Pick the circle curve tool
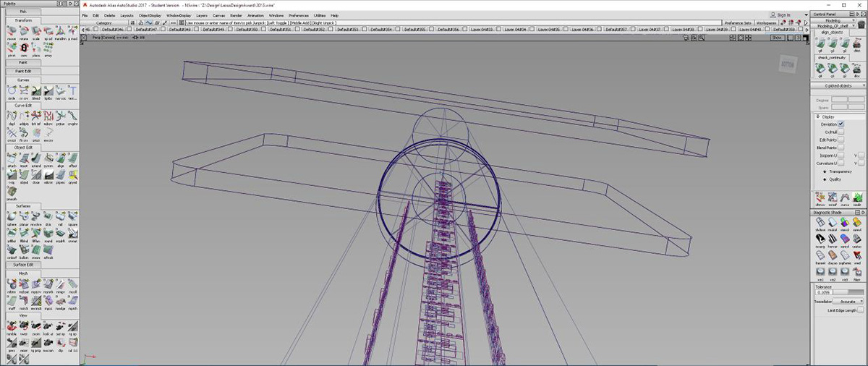Viewport: 868px width, 366px height. [x=12, y=91]
